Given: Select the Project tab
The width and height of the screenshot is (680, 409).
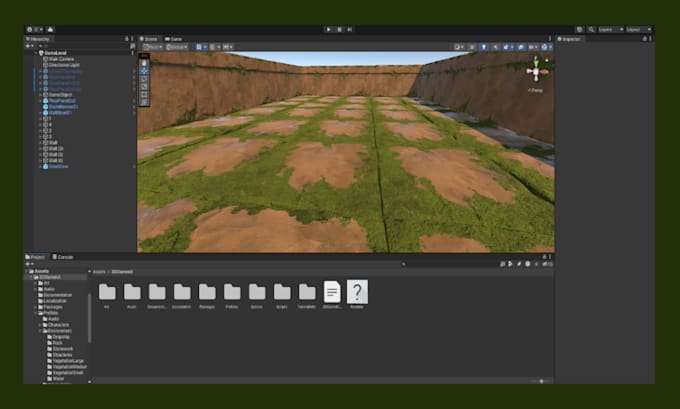Looking at the screenshot, I should pyautogui.click(x=36, y=257).
